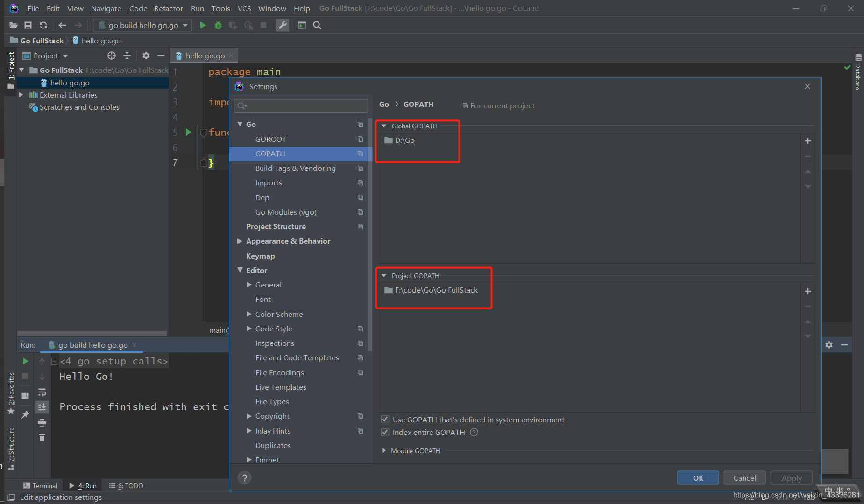Click copy icon beside GOROOT
The image size is (864, 504).
pos(360,139)
